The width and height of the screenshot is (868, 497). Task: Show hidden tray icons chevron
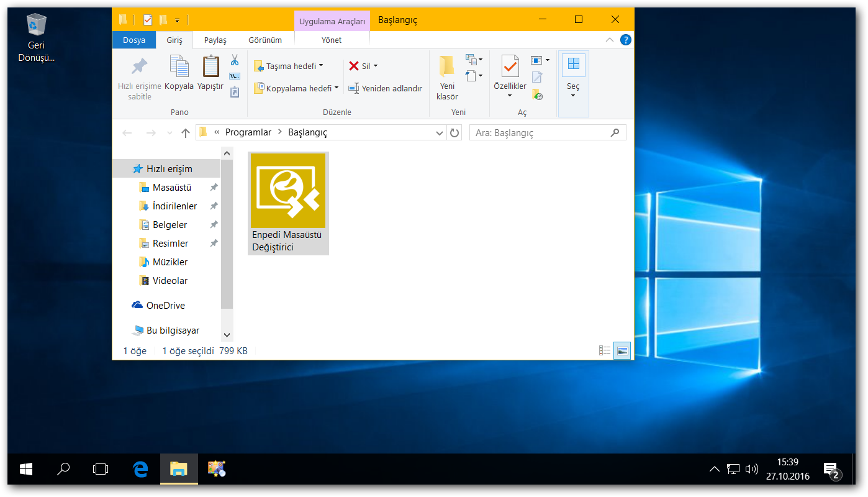pyautogui.click(x=715, y=469)
